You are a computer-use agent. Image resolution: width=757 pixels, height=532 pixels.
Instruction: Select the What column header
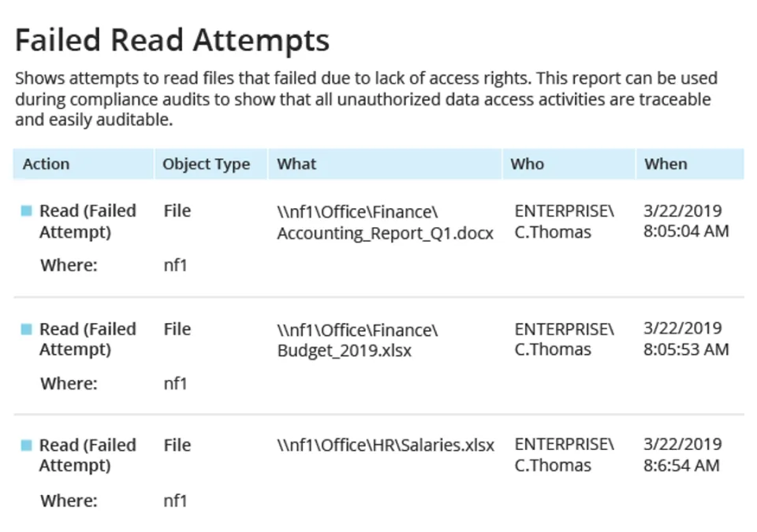click(296, 164)
